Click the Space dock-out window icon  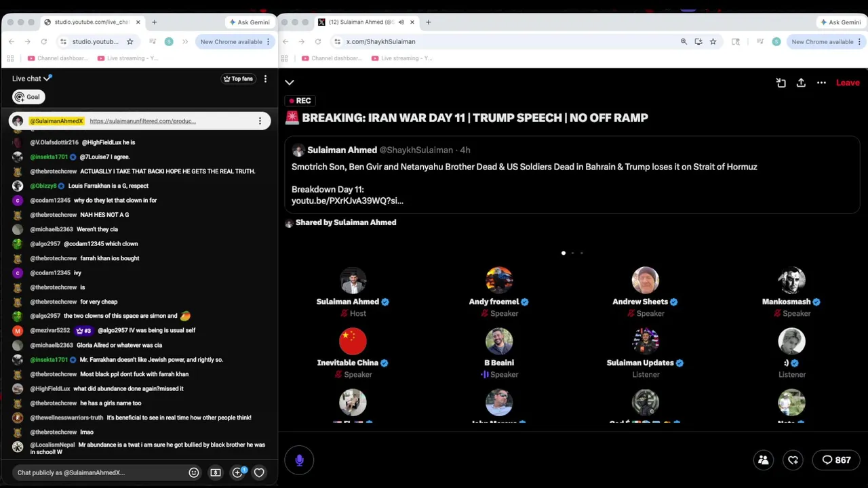click(781, 83)
